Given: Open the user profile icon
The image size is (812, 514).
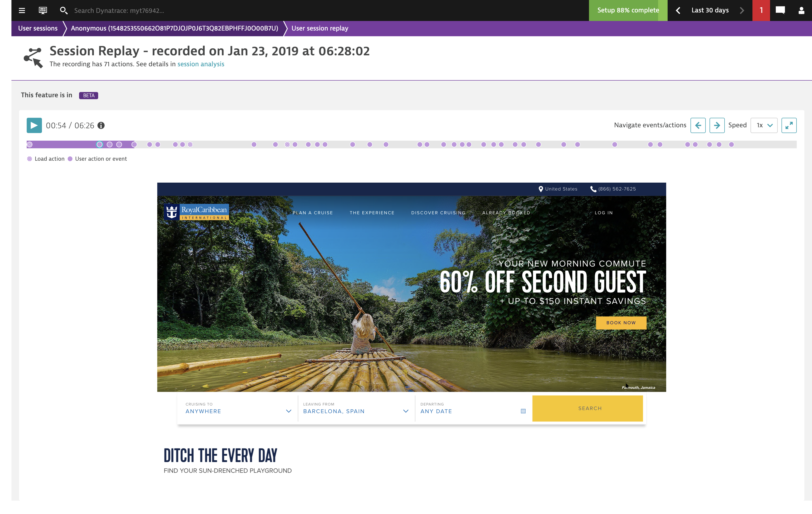Looking at the screenshot, I should click(801, 10).
